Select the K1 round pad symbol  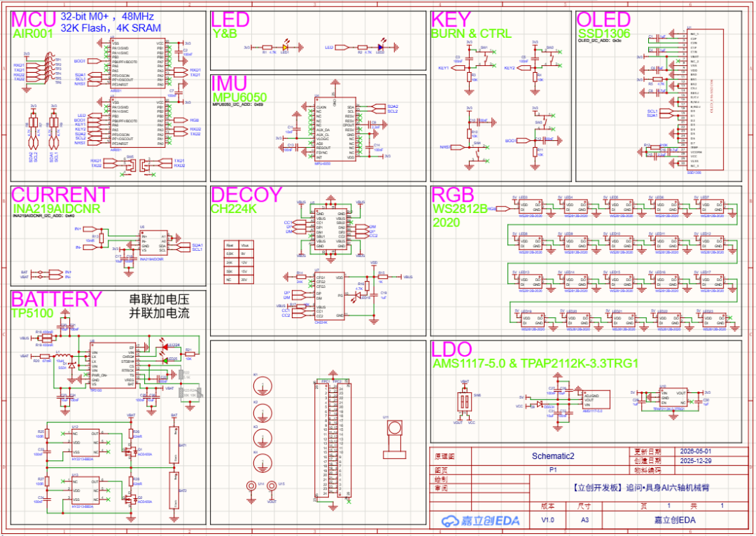click(x=262, y=386)
